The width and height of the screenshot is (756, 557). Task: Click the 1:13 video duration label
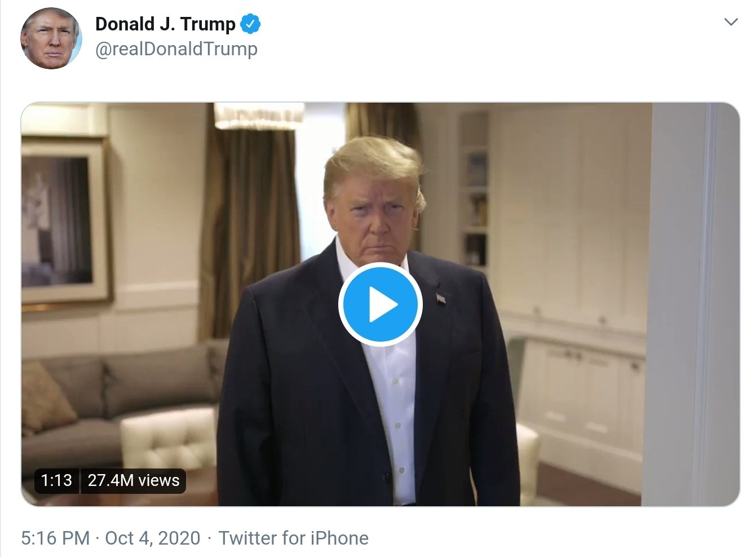tap(56, 480)
